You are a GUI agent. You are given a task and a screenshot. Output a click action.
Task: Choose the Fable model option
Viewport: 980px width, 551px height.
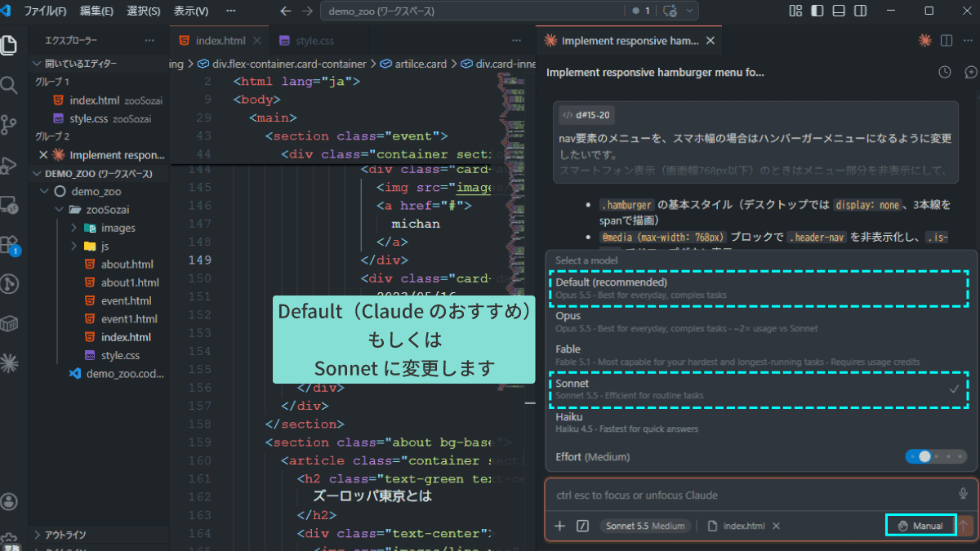coord(760,355)
